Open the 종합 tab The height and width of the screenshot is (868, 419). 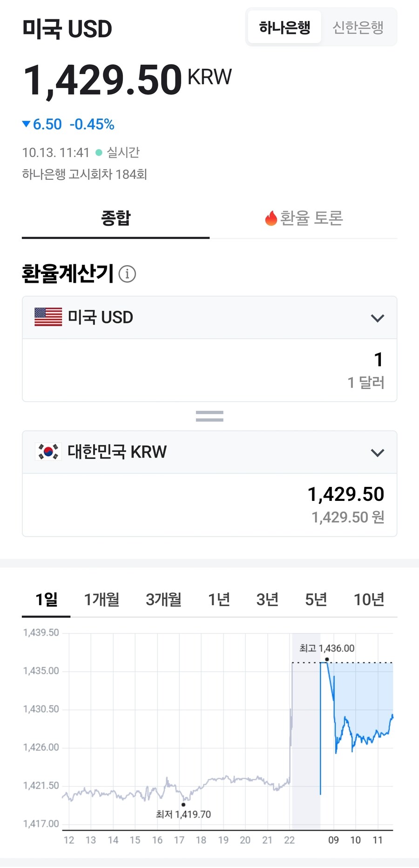[x=115, y=218]
